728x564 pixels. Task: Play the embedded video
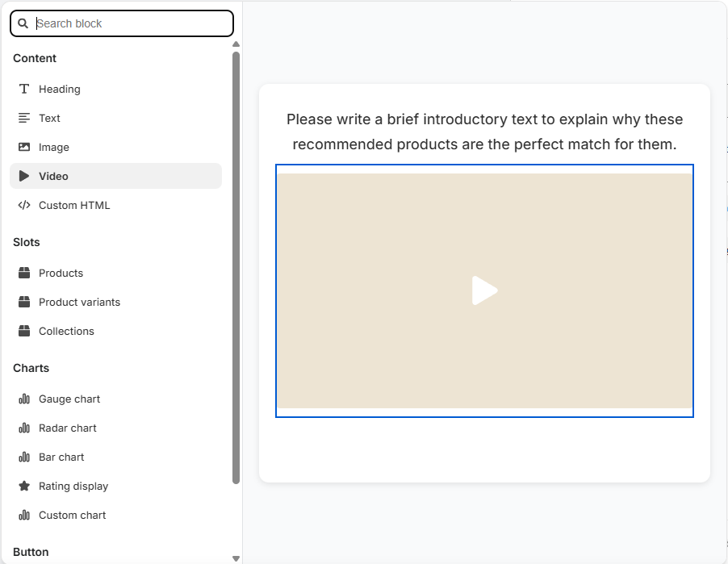click(485, 291)
